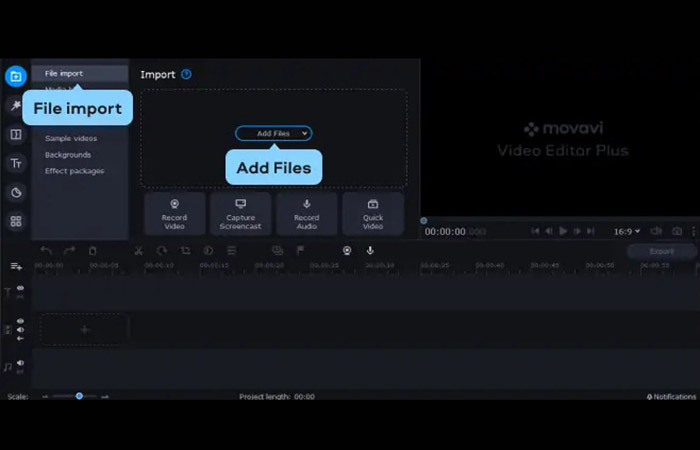This screenshot has height=450, width=700.
Task: Click the Add Files button
Action: (274, 133)
